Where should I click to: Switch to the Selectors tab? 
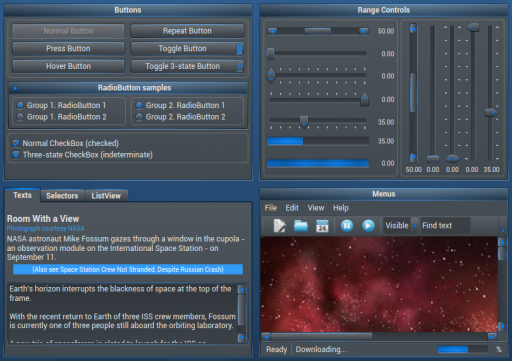(62, 196)
